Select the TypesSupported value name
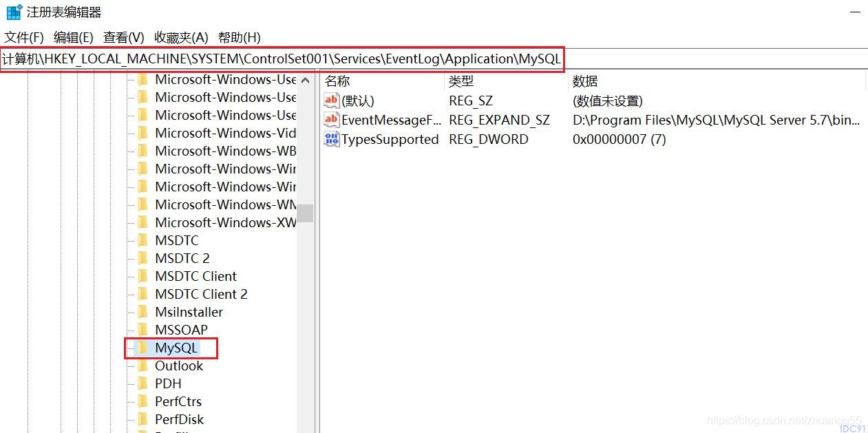Viewport: 868px width, 433px height. (x=390, y=139)
